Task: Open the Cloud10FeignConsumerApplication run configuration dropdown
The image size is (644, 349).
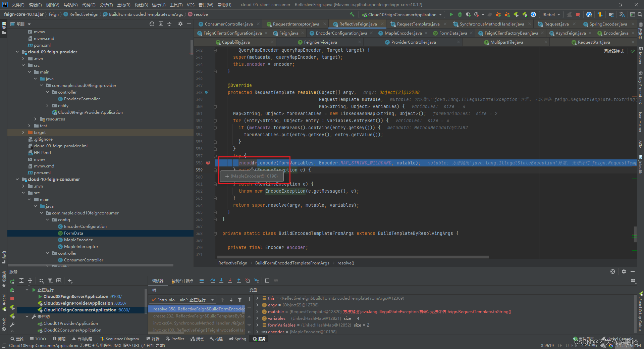Action: [402, 14]
